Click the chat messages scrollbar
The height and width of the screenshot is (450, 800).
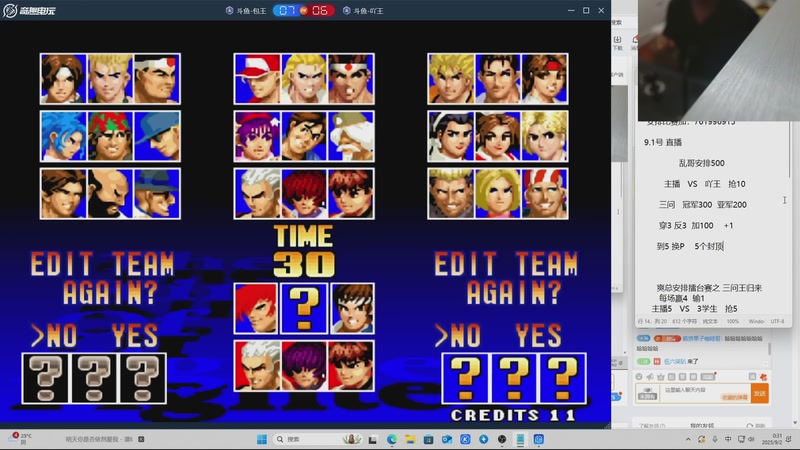coord(769,349)
